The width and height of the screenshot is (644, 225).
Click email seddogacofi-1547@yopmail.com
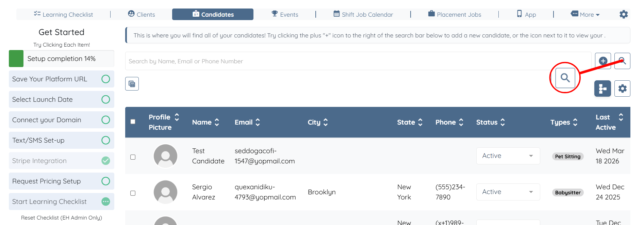click(x=265, y=156)
